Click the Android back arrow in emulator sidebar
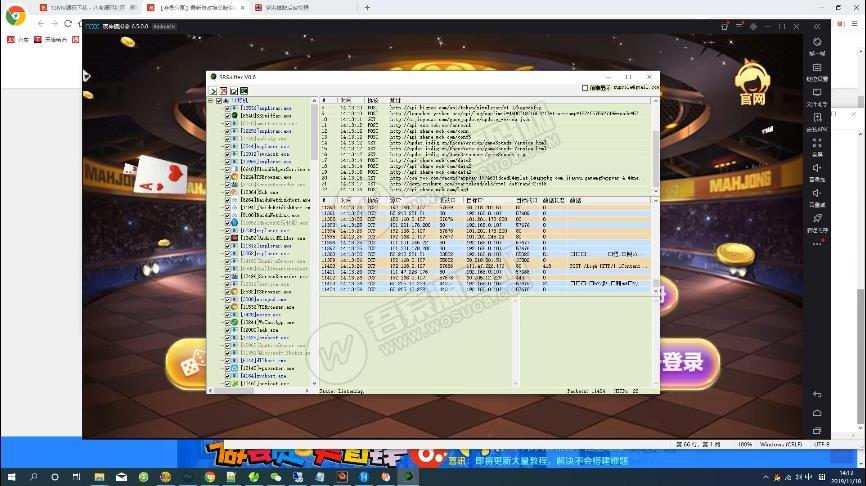The image size is (866, 486). [x=817, y=394]
